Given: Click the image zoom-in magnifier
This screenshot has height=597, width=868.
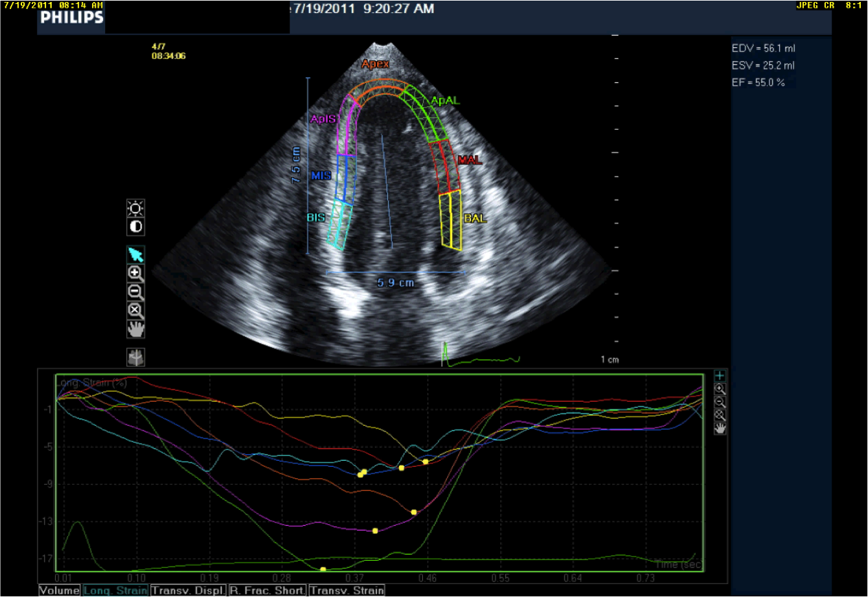Looking at the screenshot, I should (135, 273).
